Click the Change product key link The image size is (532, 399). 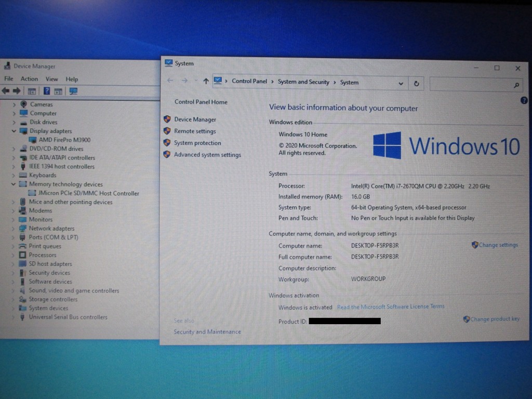pos(495,319)
